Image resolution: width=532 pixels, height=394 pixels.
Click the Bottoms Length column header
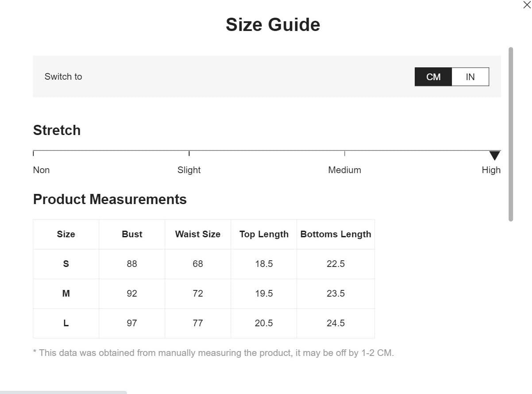click(336, 234)
